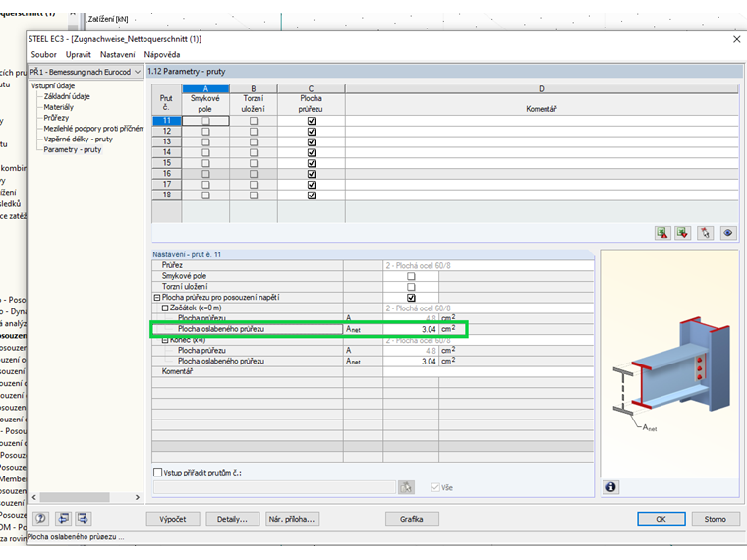This screenshot has height=560, width=747.
Task: Click the Komentář row in settings
Action: point(373,372)
